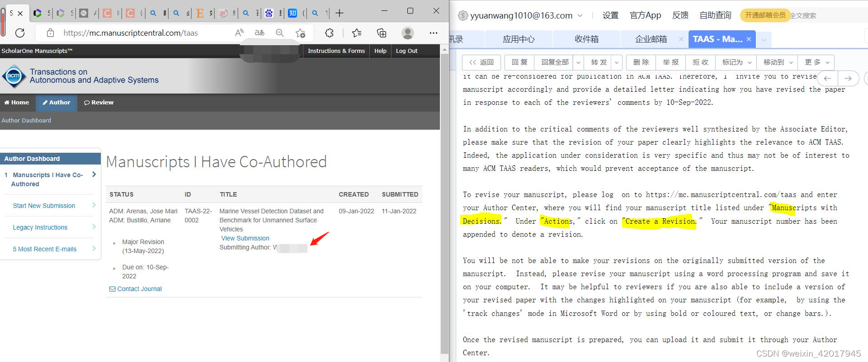Open the Help menu item
This screenshot has width=868, height=362.
click(x=380, y=51)
